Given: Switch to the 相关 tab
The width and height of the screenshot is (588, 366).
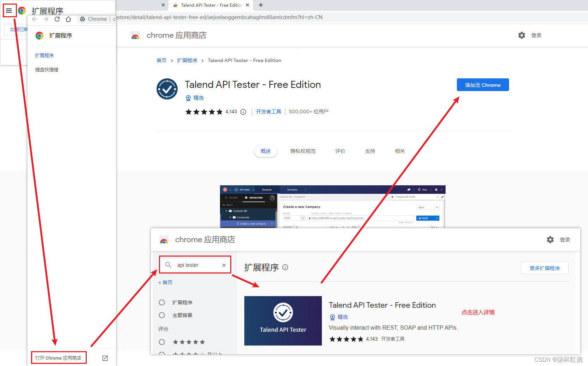Looking at the screenshot, I should pos(400,151).
